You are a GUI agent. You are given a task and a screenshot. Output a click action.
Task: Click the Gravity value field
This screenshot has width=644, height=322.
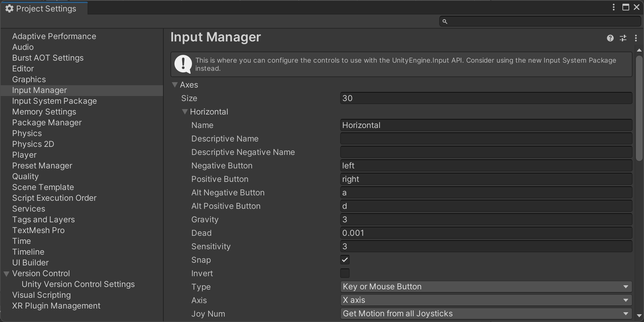tap(486, 220)
